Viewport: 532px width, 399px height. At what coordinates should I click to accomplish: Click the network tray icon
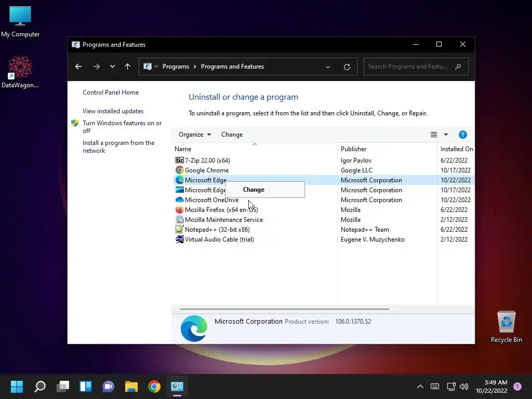pos(451,387)
